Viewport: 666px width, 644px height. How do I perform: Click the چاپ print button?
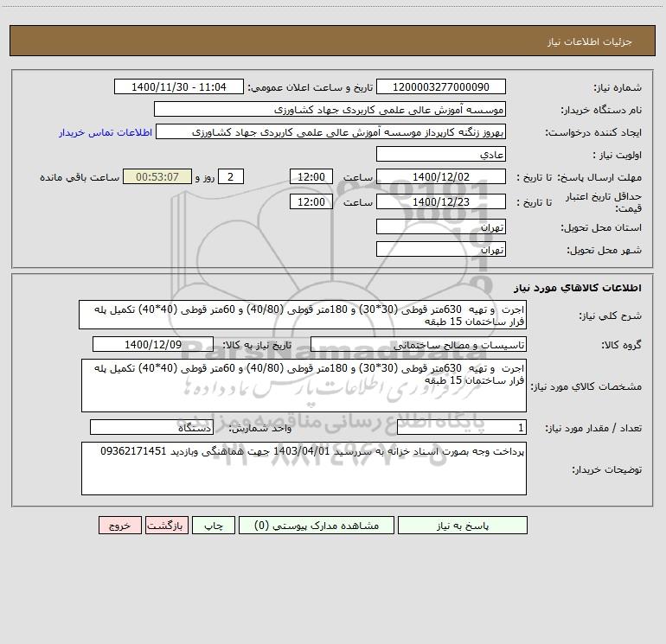214,526
